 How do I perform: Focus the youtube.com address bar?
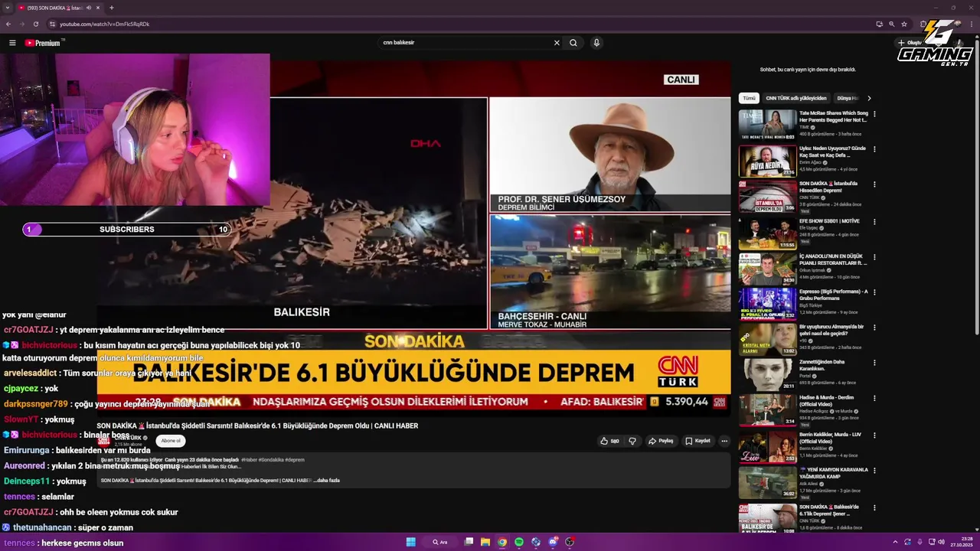(459, 24)
